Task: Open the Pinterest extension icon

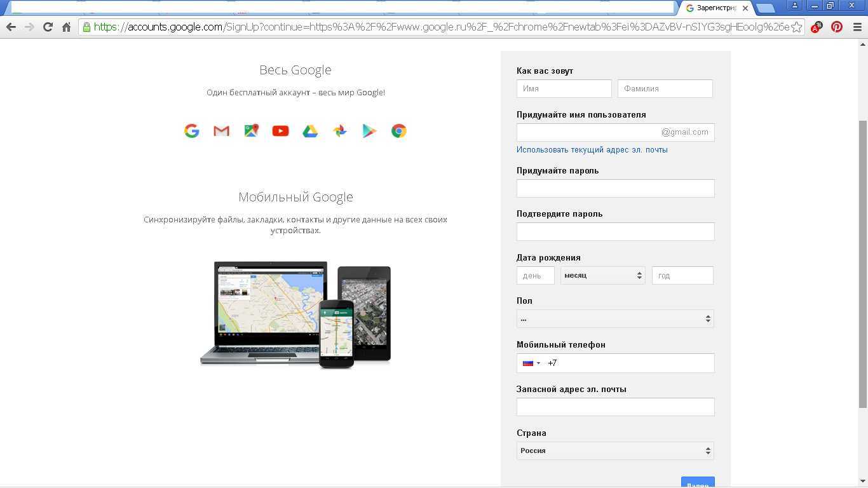Action: click(837, 27)
